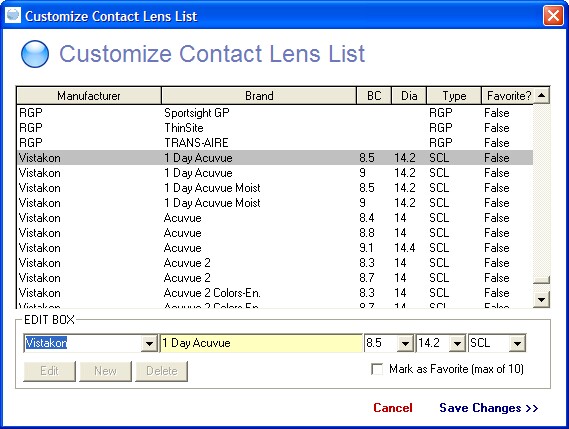The width and height of the screenshot is (569, 429).
Task: Click the Brand field containing 1 Day Acuvue
Action: coord(261,343)
